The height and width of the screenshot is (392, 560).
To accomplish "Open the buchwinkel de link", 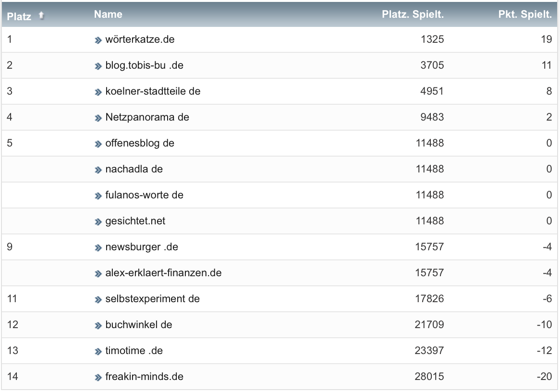I will coord(139,325).
